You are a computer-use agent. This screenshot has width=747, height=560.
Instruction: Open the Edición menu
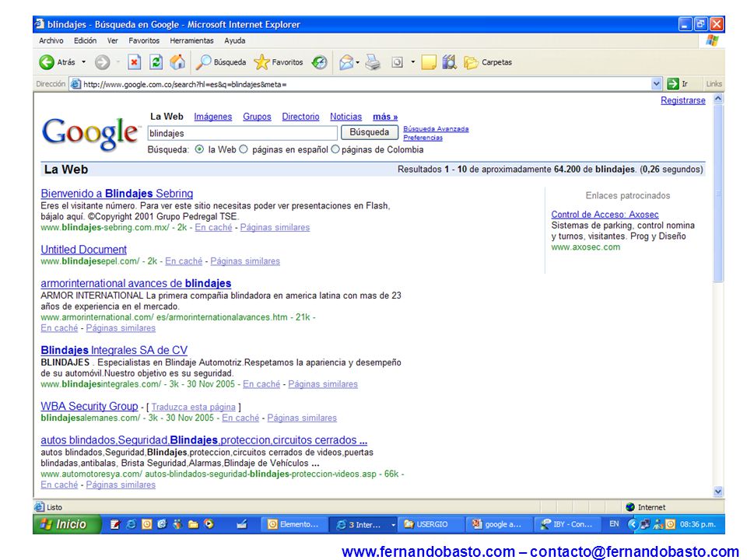86,41
